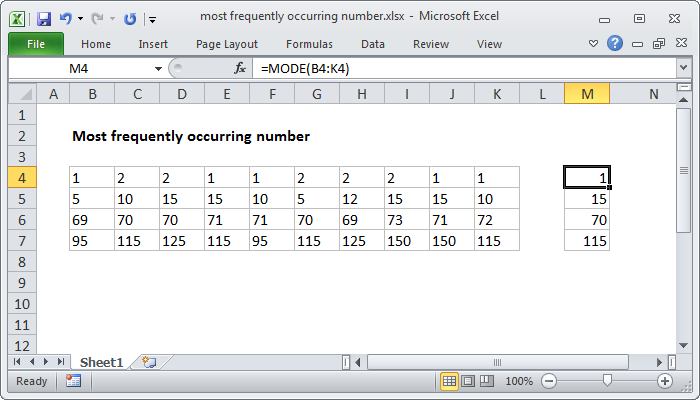Click horizontal scrollbar right arrow
The width and height of the screenshot is (700, 400).
click(659, 362)
